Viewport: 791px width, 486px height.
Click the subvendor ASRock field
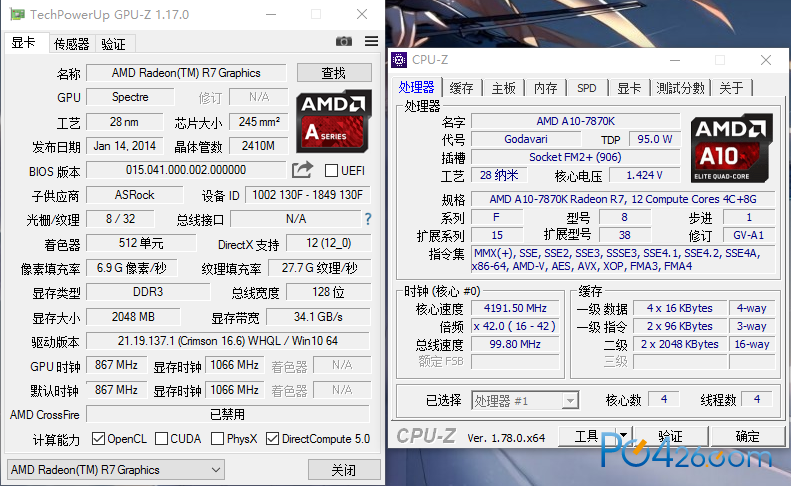(135, 195)
